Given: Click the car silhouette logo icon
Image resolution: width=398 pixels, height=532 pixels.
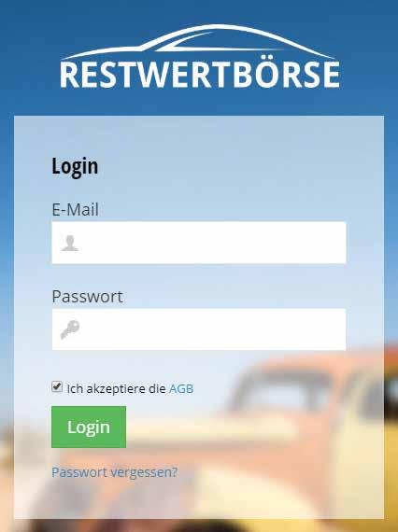Looking at the screenshot, I should click(198, 41).
